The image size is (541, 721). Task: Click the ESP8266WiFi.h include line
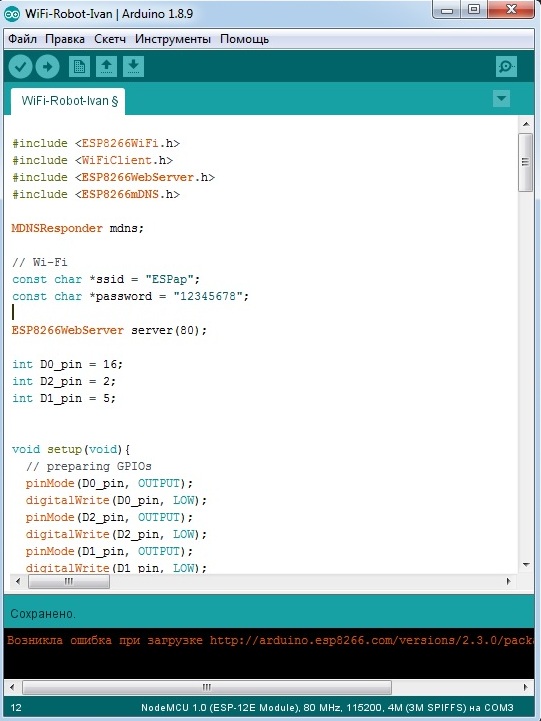coord(96,143)
